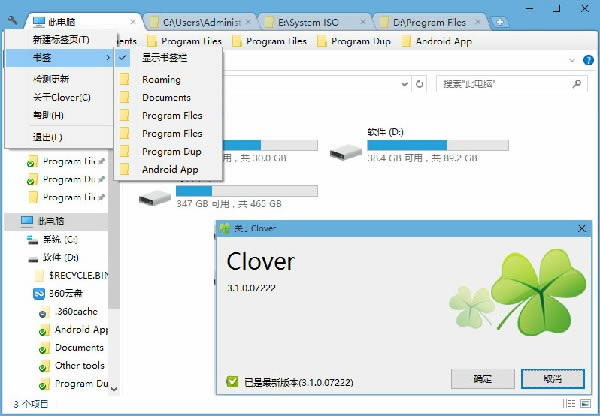The height and width of the screenshot is (416, 600).
Task: Select Documents in the sidebar tree
Action: coord(79,348)
